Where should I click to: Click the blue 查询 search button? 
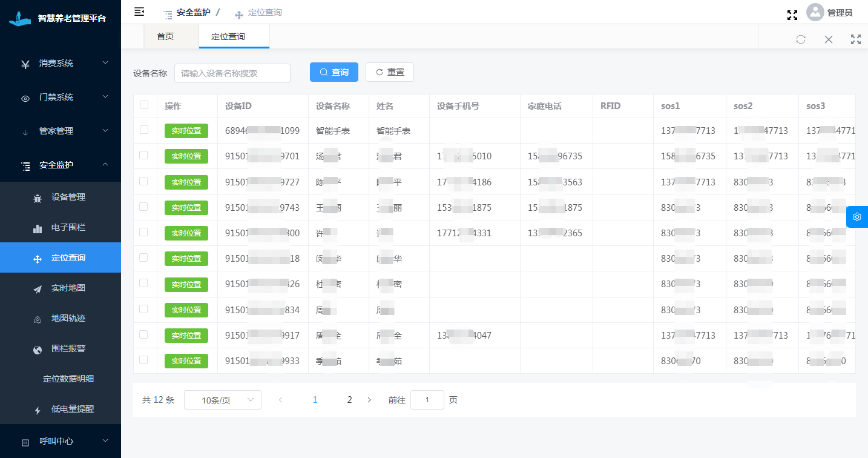coord(334,72)
